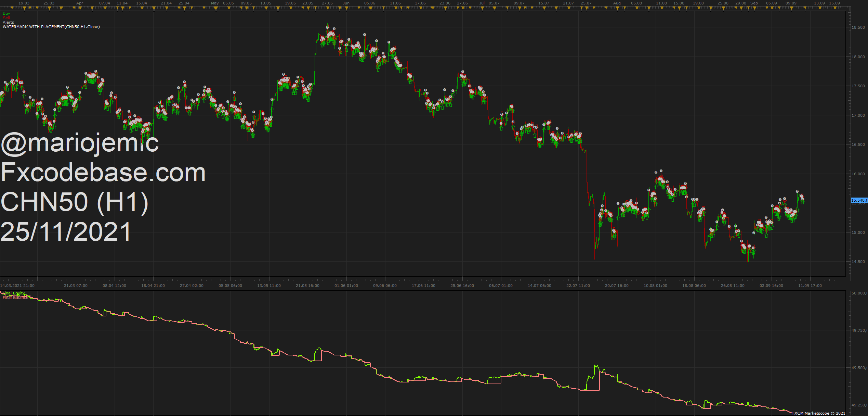Viewport: 868px width, 416px height.
Task: Click the 14.07 06:00 time label
Action: click(x=540, y=286)
